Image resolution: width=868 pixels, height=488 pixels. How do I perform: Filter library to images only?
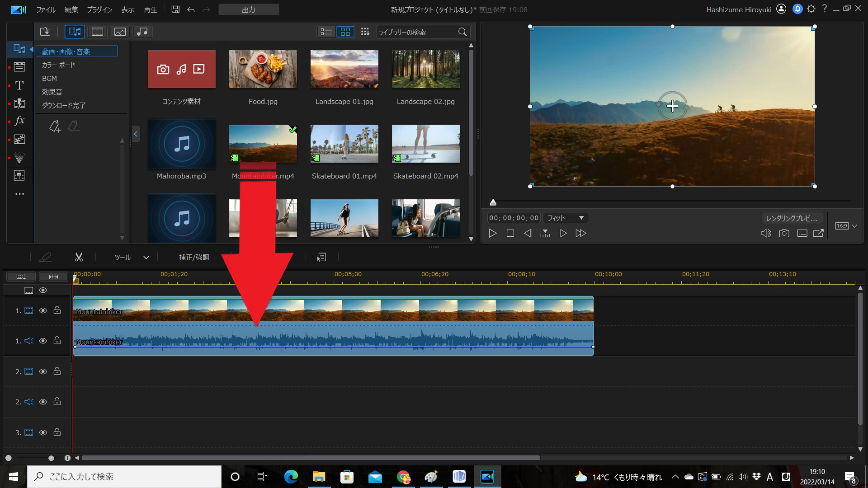click(x=120, y=32)
